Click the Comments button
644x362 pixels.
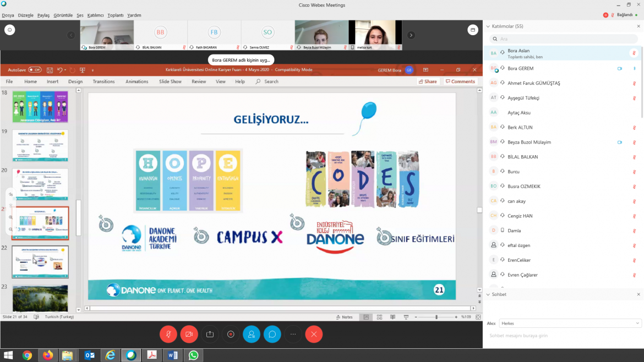pyautogui.click(x=460, y=81)
